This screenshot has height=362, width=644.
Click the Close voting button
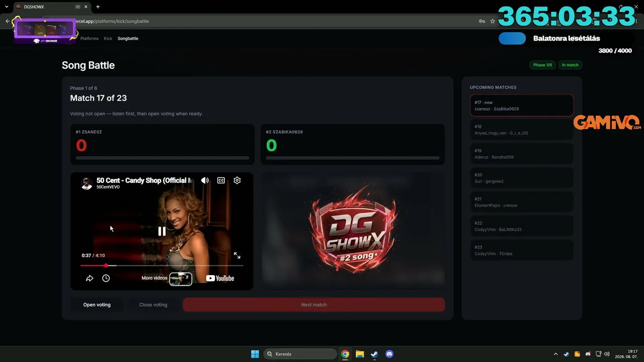click(153, 305)
